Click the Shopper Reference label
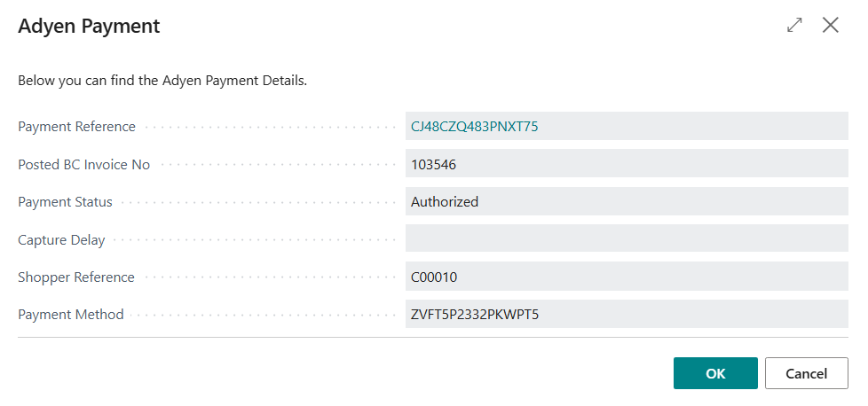Viewport: 868px width, 406px height. [x=76, y=277]
